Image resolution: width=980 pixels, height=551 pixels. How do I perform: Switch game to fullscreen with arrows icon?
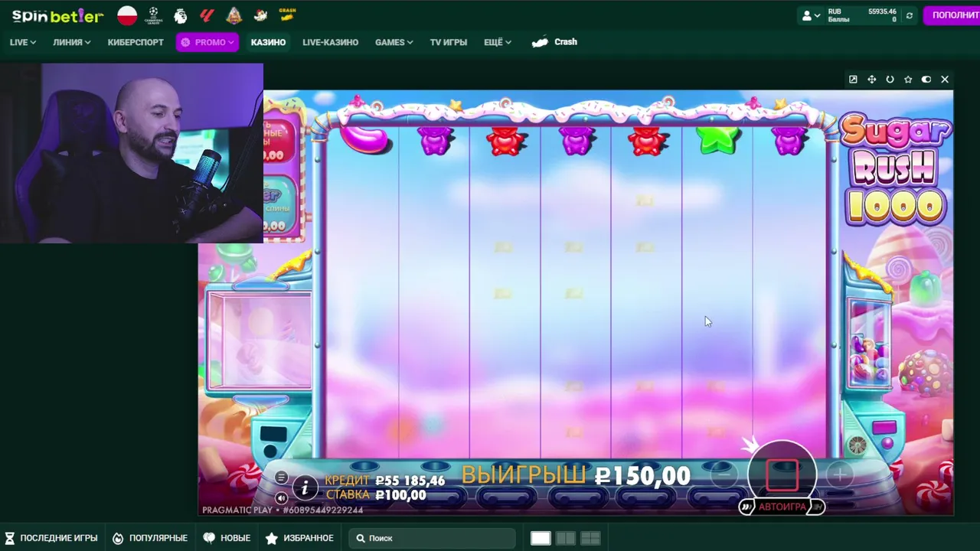pos(871,80)
